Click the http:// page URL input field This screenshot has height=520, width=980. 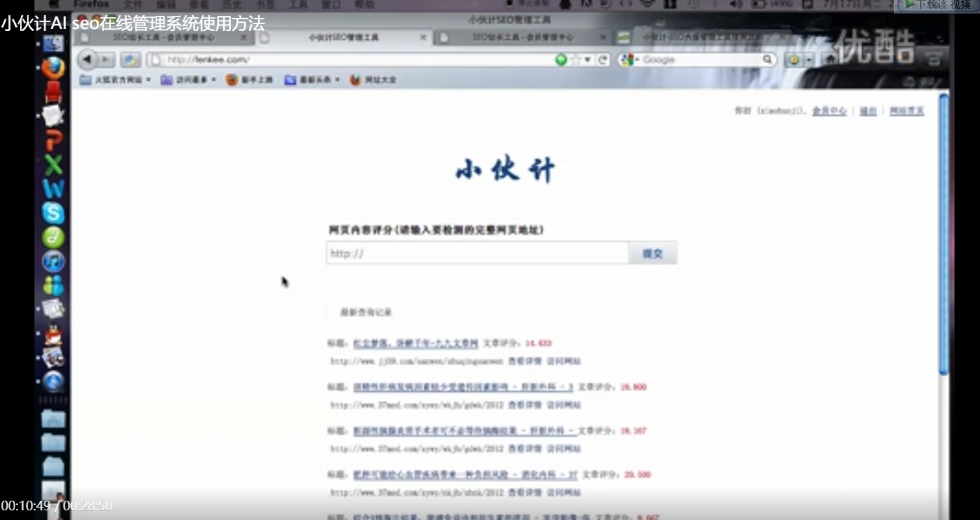coord(477,253)
